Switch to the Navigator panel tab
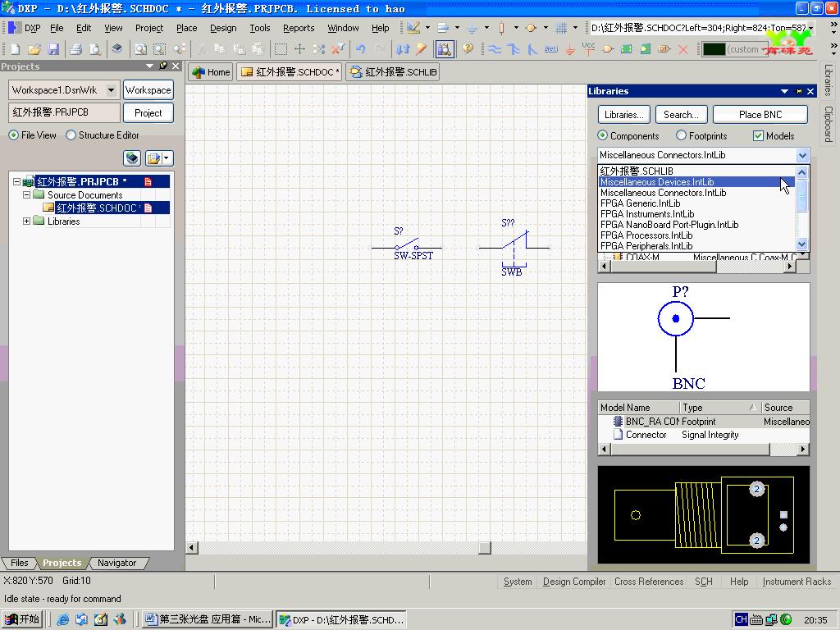The height and width of the screenshot is (630, 840). pos(116,563)
